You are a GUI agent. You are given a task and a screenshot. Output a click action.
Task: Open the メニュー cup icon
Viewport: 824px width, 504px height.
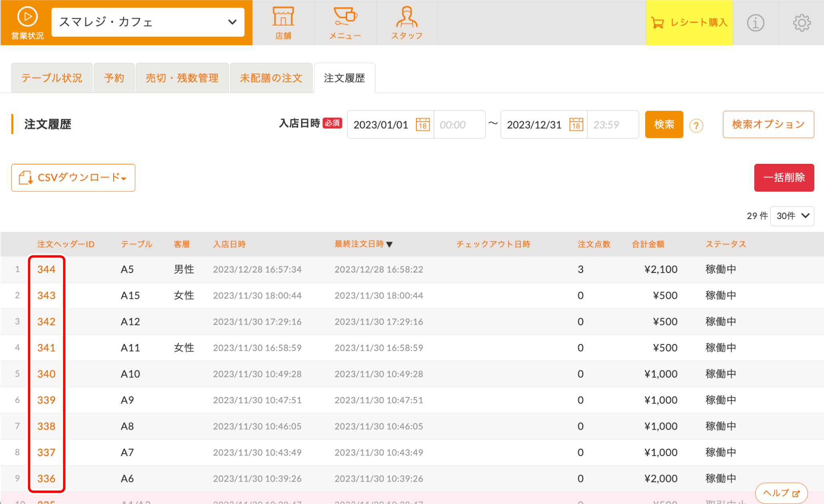(345, 22)
